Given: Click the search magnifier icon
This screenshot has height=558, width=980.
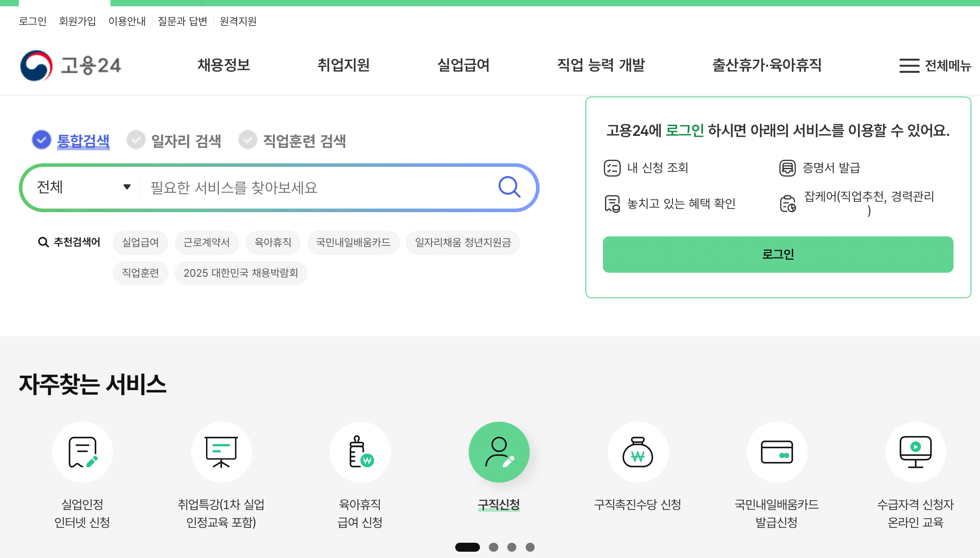Looking at the screenshot, I should [x=509, y=187].
